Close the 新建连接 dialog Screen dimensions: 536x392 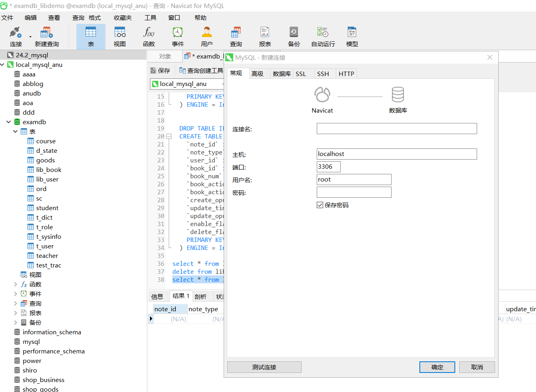click(490, 57)
